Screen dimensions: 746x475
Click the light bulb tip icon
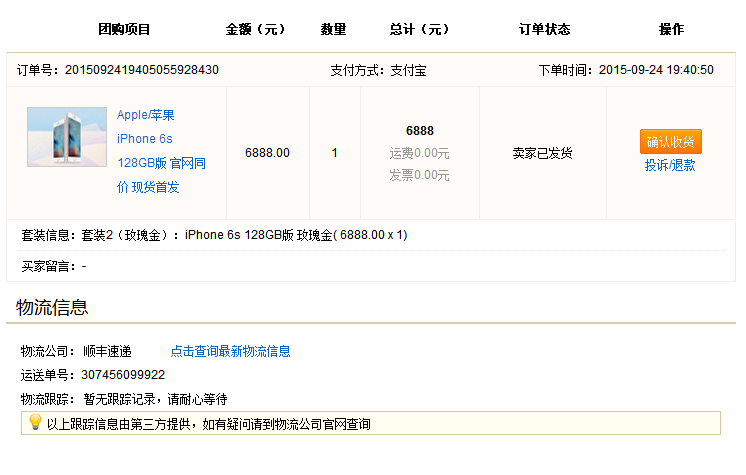pos(35,422)
